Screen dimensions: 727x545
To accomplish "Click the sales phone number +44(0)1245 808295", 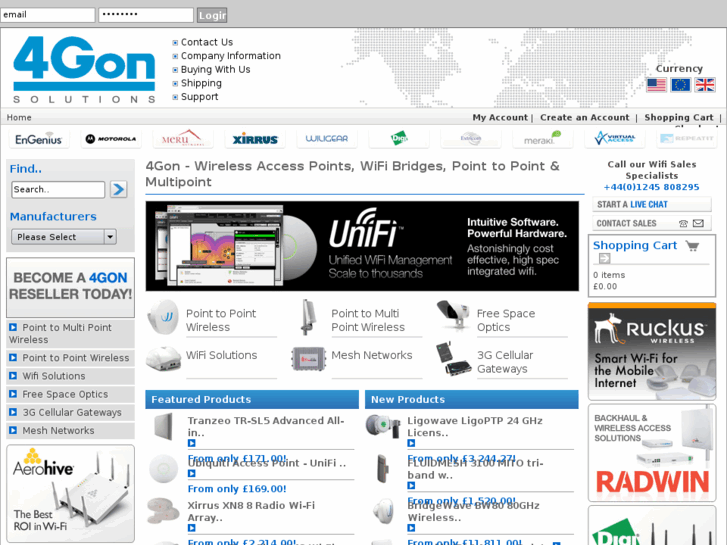I will click(651, 187).
